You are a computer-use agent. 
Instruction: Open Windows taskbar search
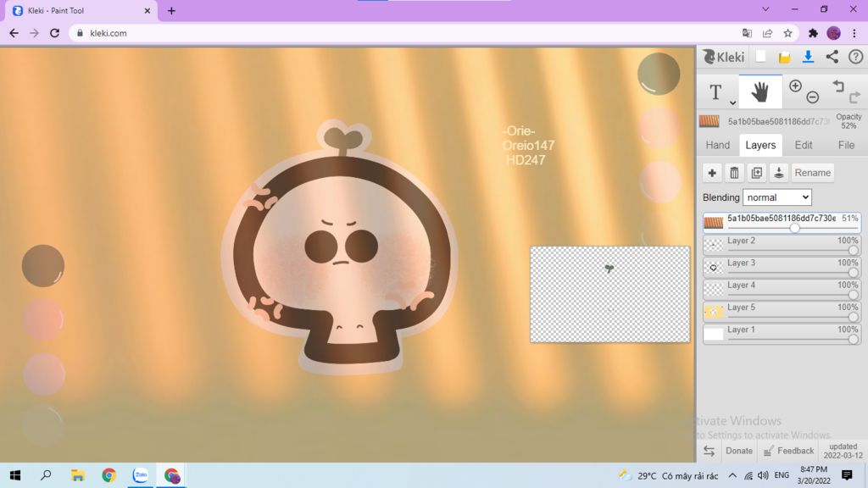pos(46,475)
